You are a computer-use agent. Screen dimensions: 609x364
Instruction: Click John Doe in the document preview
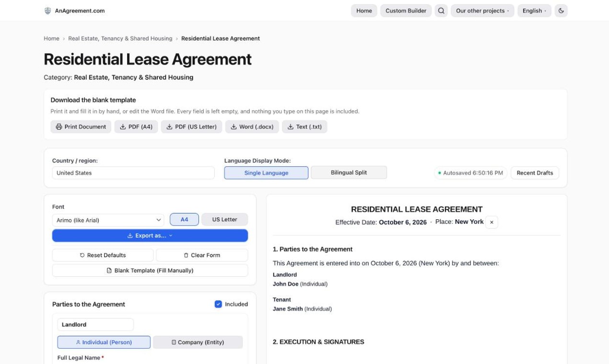pos(286,284)
